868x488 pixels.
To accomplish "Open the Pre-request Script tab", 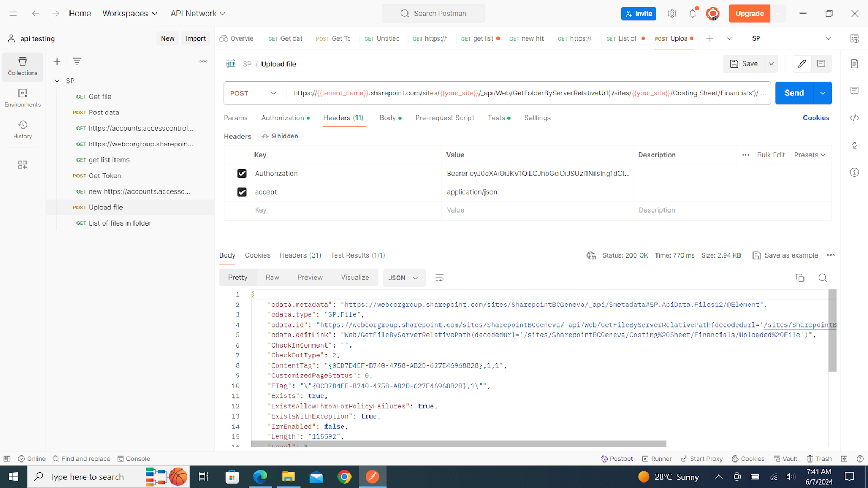I will (x=445, y=118).
